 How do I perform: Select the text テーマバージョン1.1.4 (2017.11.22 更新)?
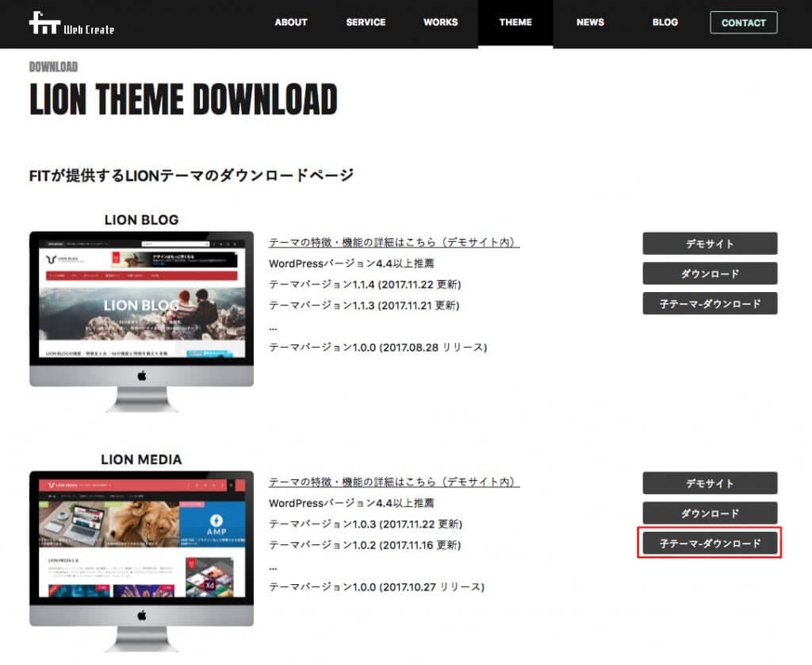365,285
